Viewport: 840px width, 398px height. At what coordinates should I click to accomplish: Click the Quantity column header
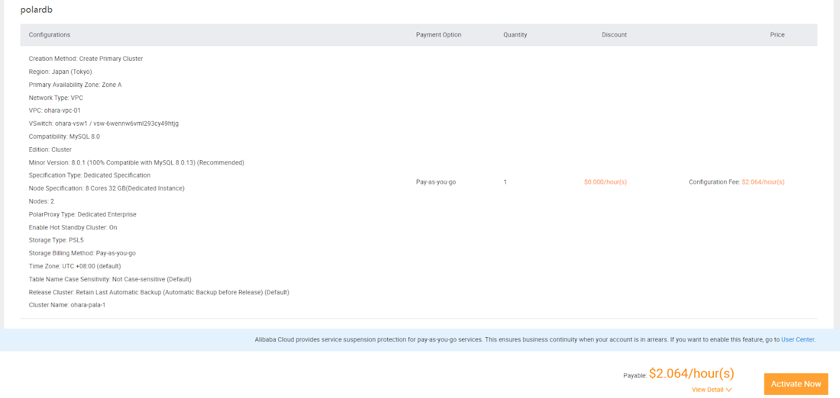515,35
